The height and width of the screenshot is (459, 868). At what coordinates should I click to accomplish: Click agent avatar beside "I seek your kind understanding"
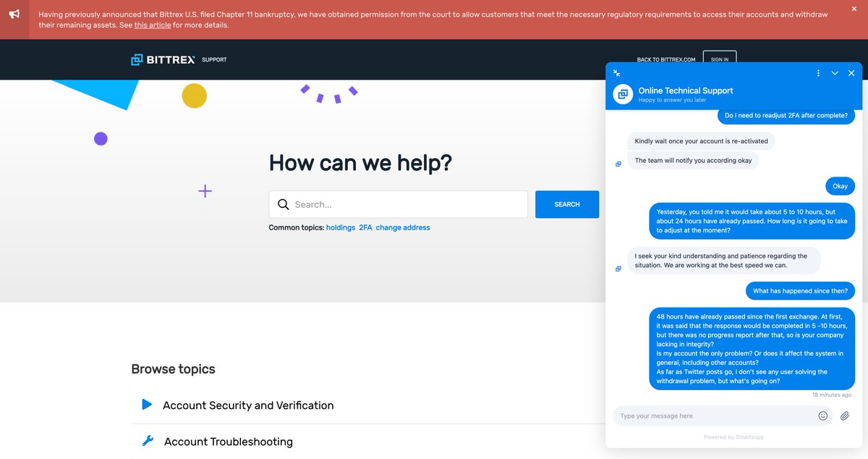[x=618, y=269]
